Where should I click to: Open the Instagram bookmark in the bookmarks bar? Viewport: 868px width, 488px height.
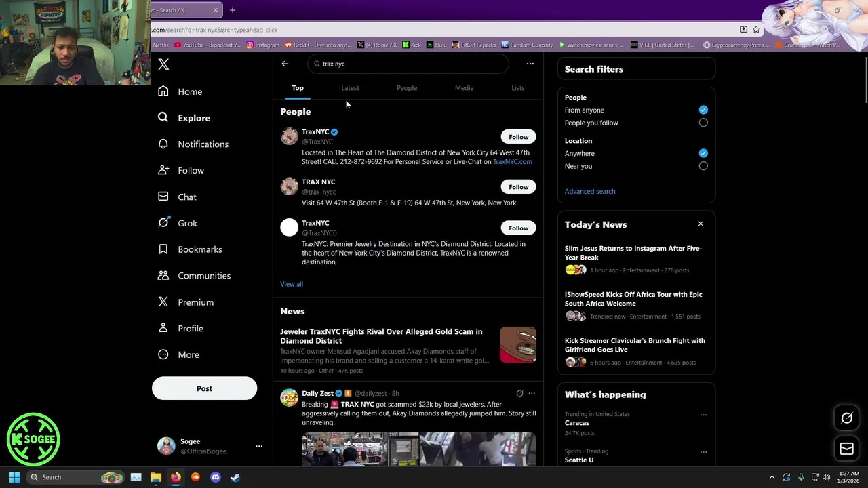coord(263,45)
